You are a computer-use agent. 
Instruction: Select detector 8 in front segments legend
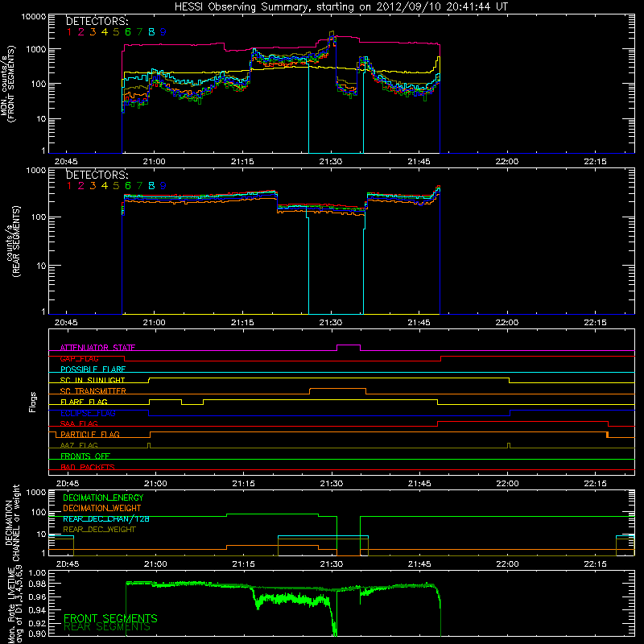pos(151,31)
